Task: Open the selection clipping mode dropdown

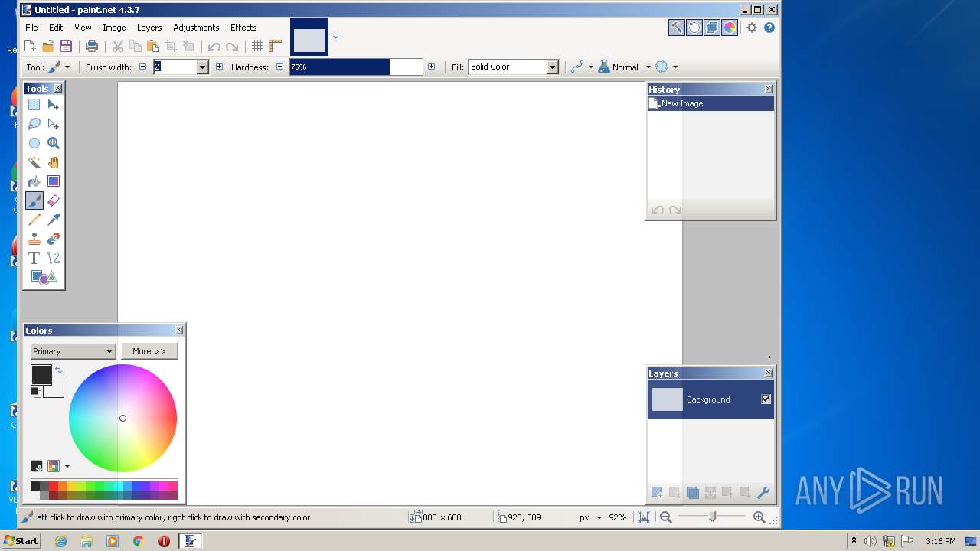Action: click(666, 67)
